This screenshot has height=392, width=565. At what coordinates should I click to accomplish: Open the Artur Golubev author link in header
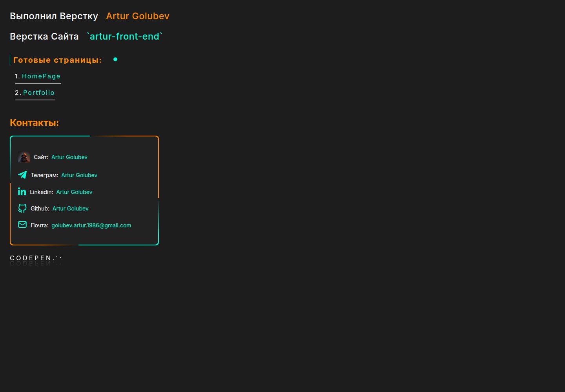click(138, 16)
